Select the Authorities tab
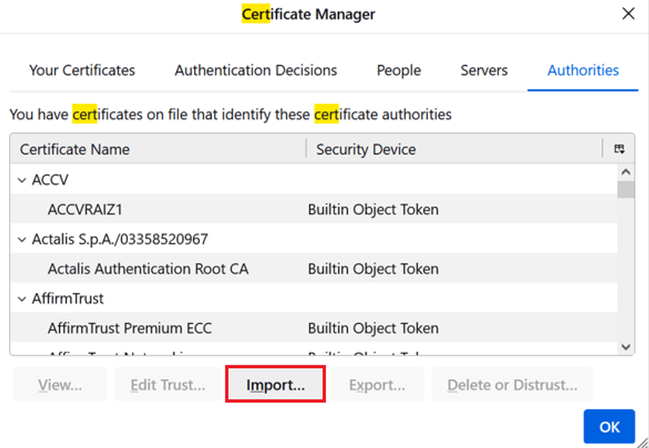Image resolution: width=649 pixels, height=448 pixels. tap(583, 71)
